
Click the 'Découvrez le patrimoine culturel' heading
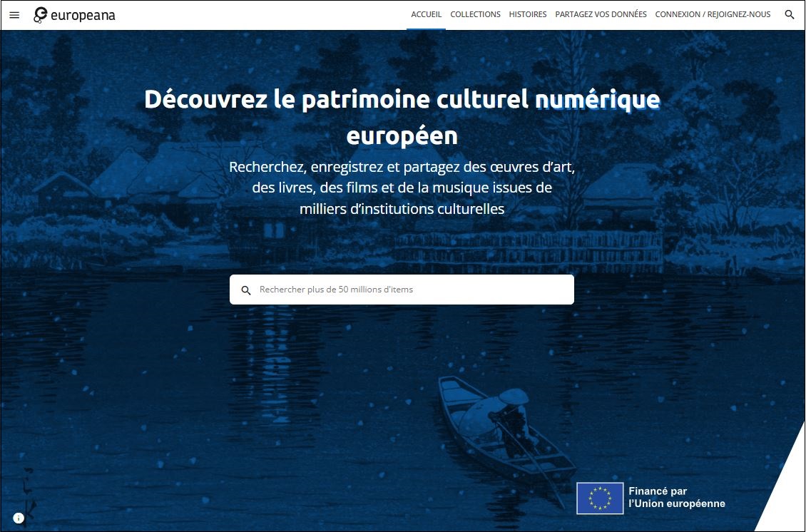337,100
